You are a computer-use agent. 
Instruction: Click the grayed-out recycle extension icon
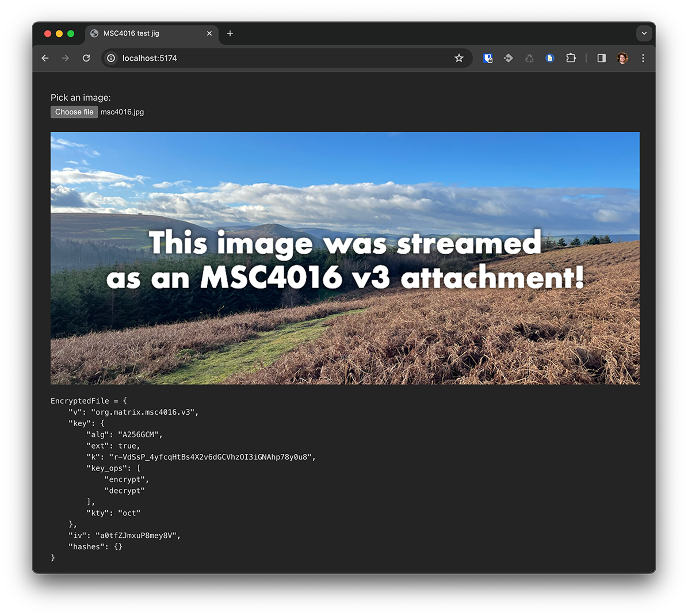[529, 58]
